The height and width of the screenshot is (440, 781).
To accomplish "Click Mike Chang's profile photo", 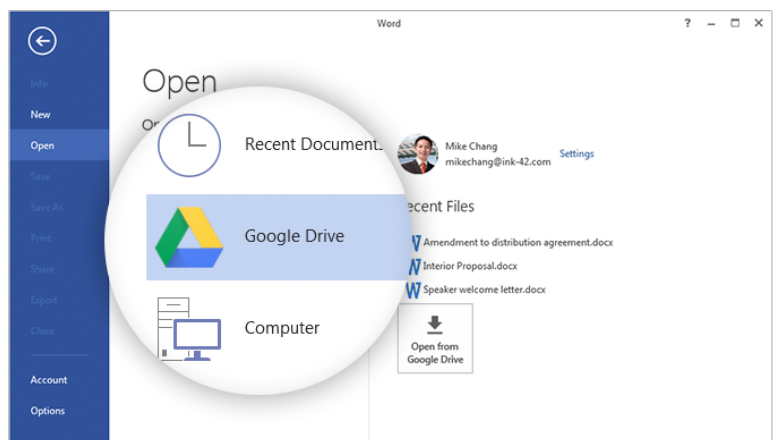I will (x=417, y=153).
